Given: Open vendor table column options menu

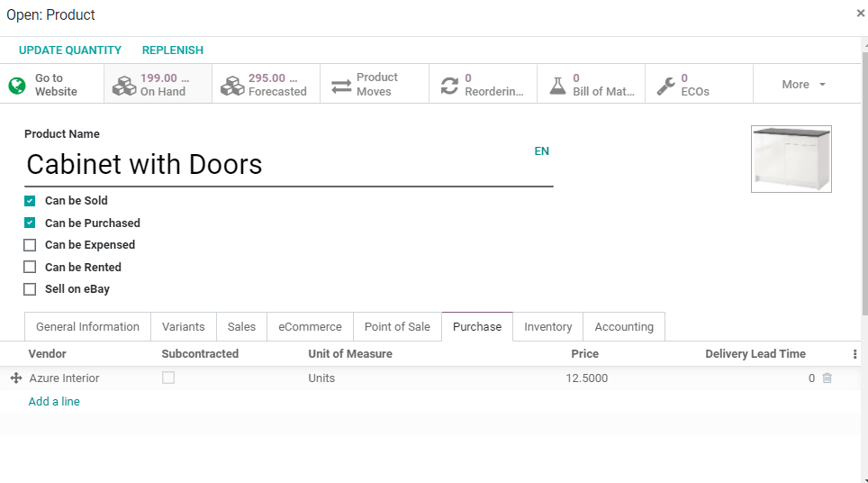Looking at the screenshot, I should tap(854, 354).
